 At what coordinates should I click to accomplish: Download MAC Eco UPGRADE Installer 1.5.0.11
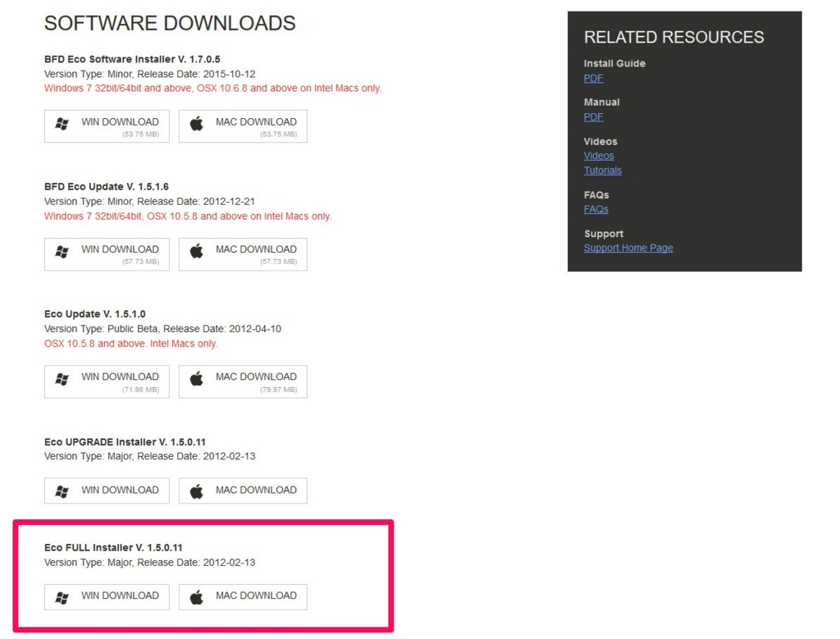tap(243, 491)
